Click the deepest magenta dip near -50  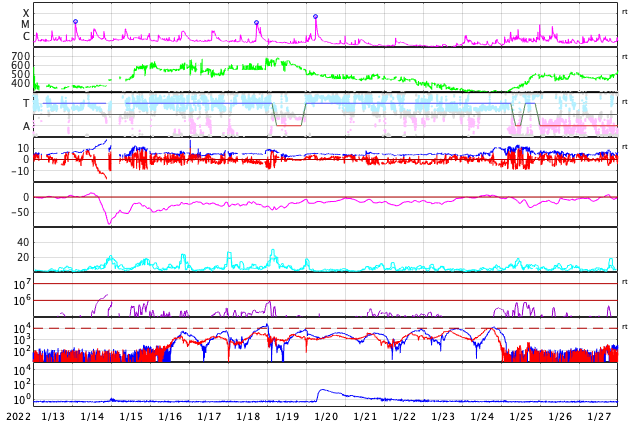(109, 223)
